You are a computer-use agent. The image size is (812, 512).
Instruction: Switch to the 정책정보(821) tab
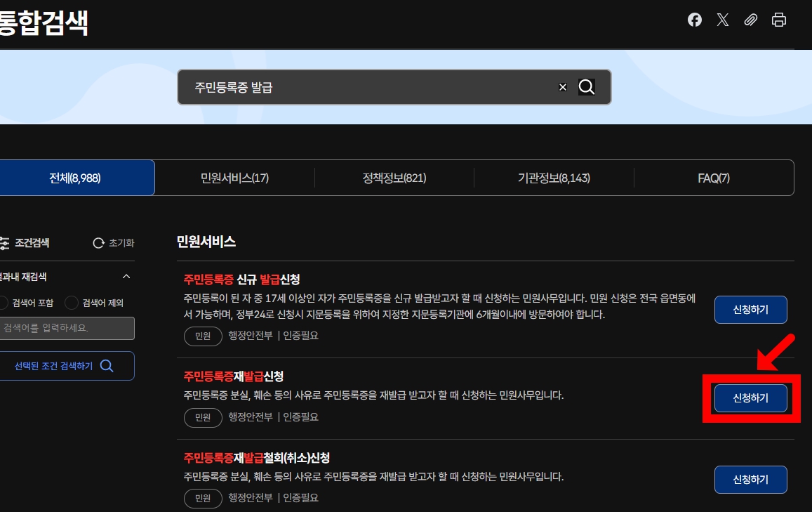(394, 178)
